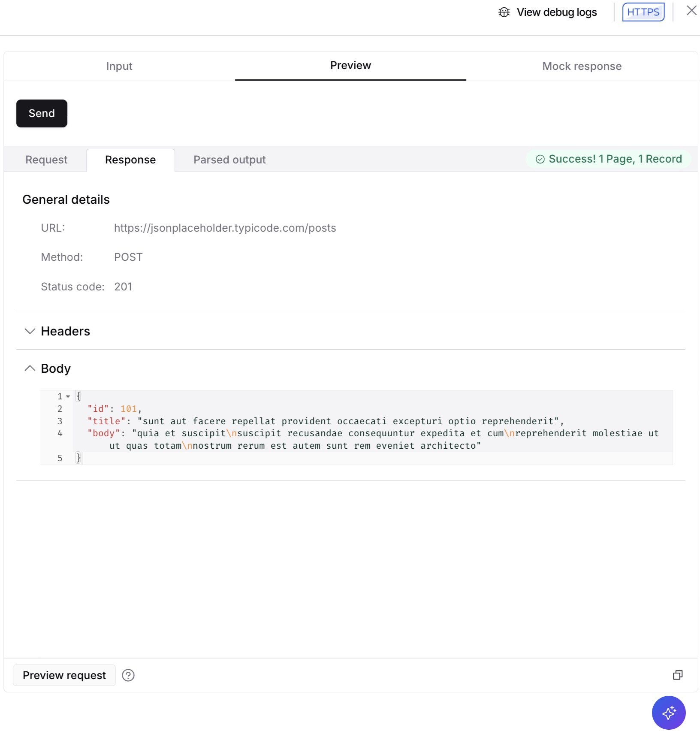Open the help question mark icon
The width and height of the screenshot is (700, 731).
coord(128,675)
